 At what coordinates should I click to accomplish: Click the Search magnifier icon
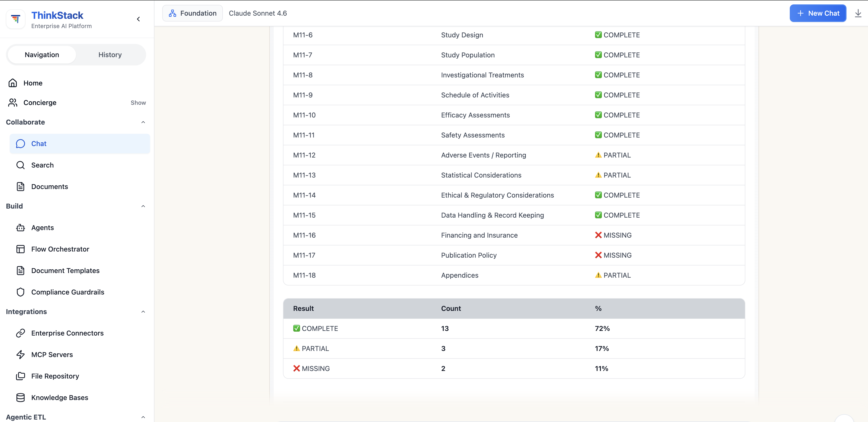21,165
